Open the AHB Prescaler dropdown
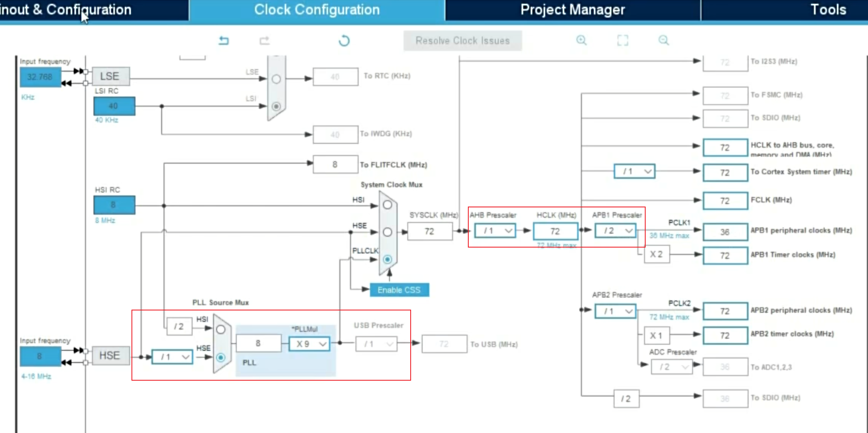This screenshot has width=868, height=433. click(x=495, y=231)
